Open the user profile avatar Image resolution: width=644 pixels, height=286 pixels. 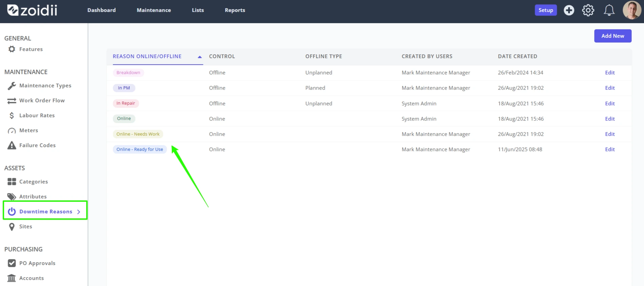[x=632, y=10]
